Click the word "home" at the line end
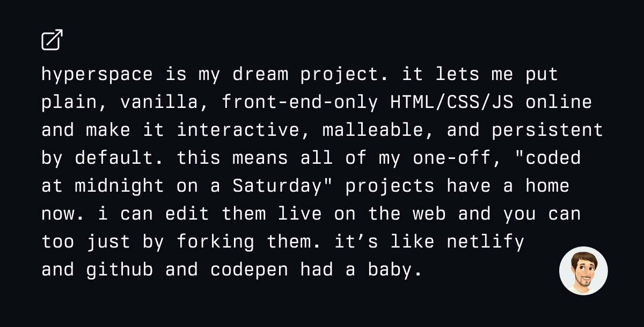 tap(547, 186)
